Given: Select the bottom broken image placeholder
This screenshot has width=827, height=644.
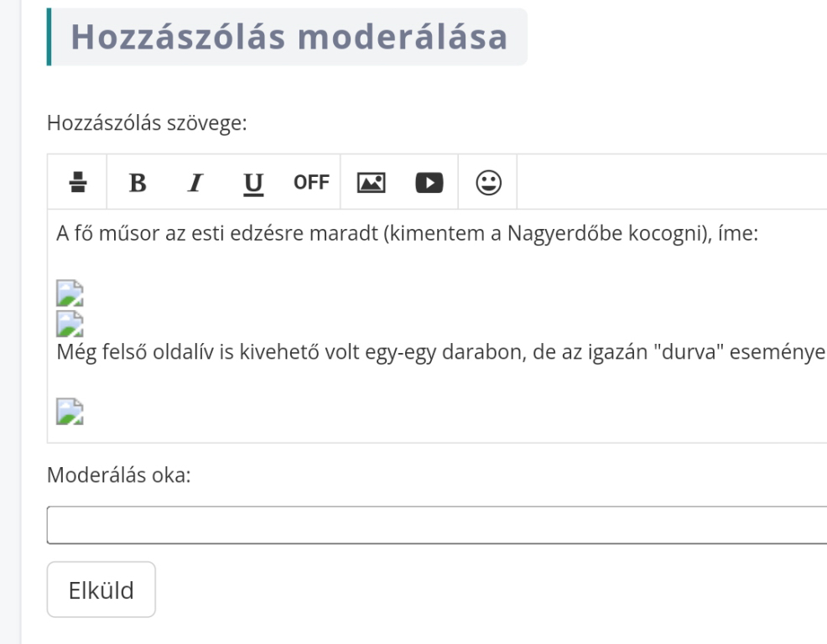Looking at the screenshot, I should tap(70, 411).
